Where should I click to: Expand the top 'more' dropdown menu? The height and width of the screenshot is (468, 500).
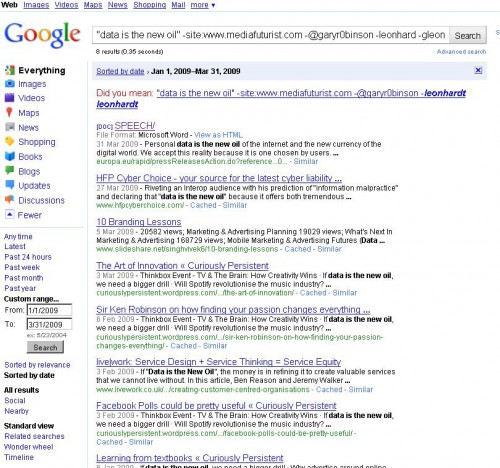pos(203,5)
